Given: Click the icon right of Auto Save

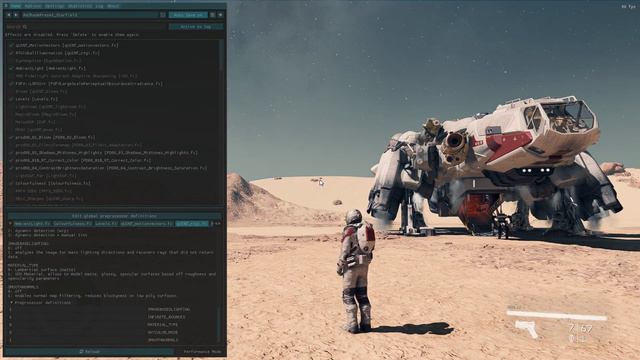Looking at the screenshot, I should coord(213,15).
